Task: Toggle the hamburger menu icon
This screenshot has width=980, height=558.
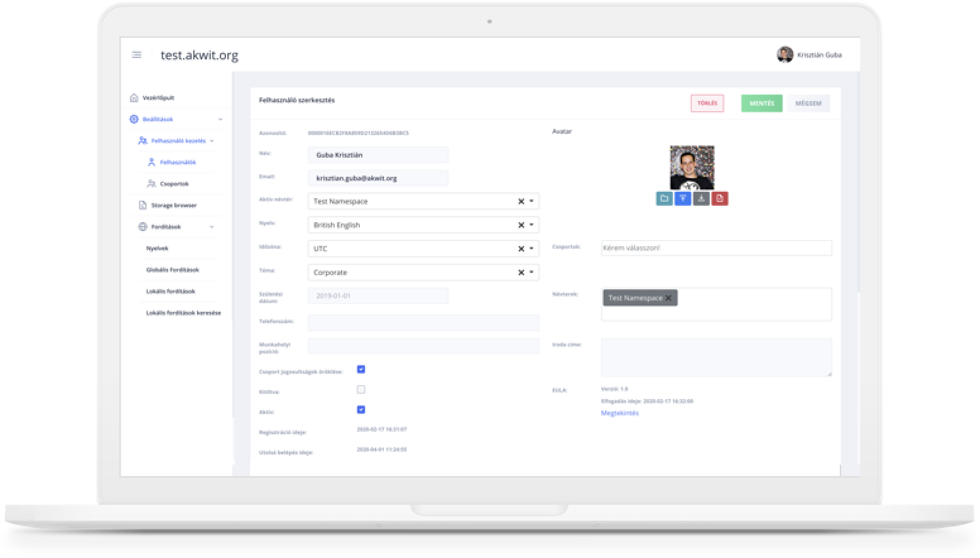Action: tap(136, 55)
